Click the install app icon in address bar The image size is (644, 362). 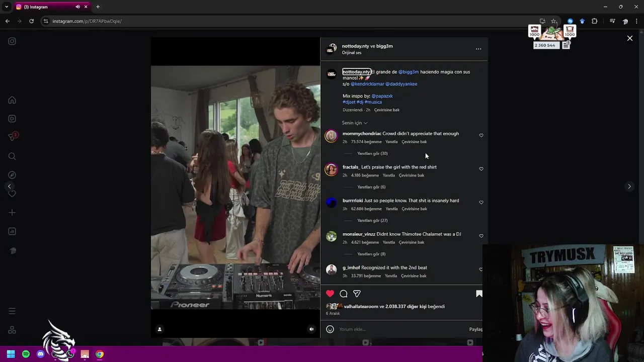(542, 21)
